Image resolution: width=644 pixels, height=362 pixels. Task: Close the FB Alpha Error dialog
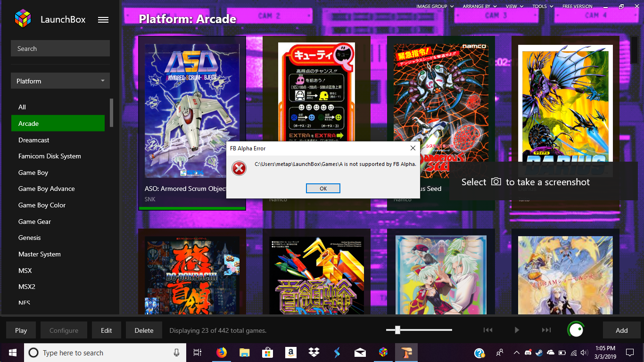pos(413,148)
